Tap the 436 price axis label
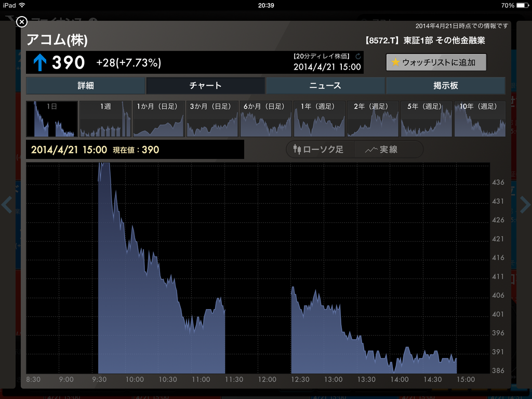This screenshot has height=399, width=532. coord(498,182)
